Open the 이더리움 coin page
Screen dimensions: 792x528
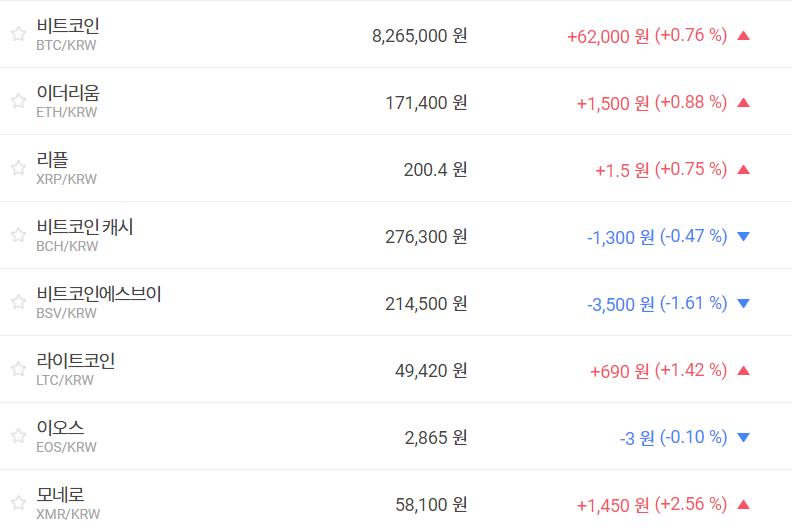coord(68,93)
